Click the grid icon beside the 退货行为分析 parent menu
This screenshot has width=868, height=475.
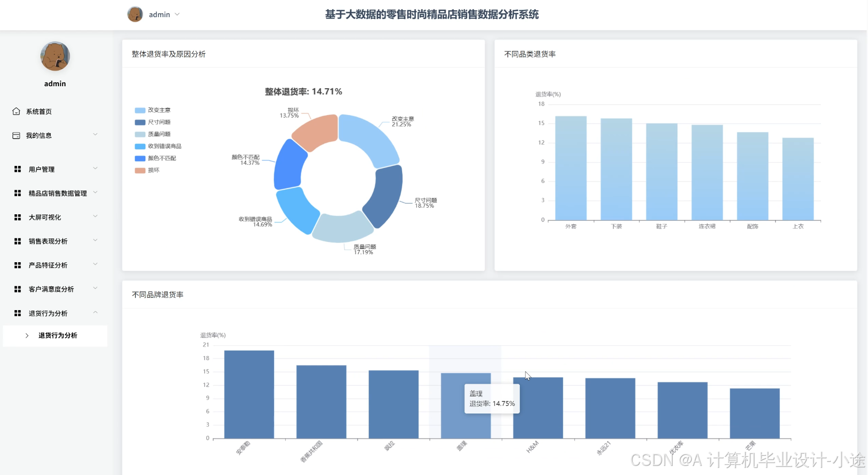pos(18,313)
